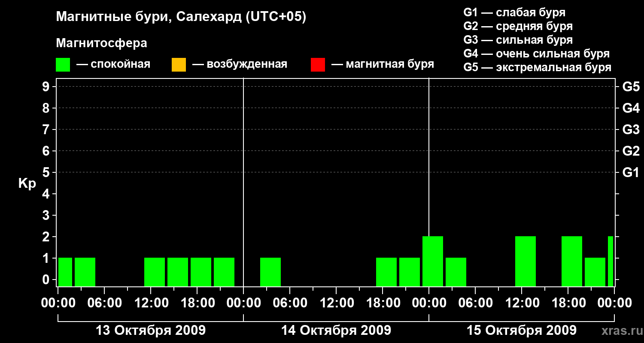Click legend line 'G4 — очень сильная буря'
Screen dimensions: 644x343
tap(537, 54)
